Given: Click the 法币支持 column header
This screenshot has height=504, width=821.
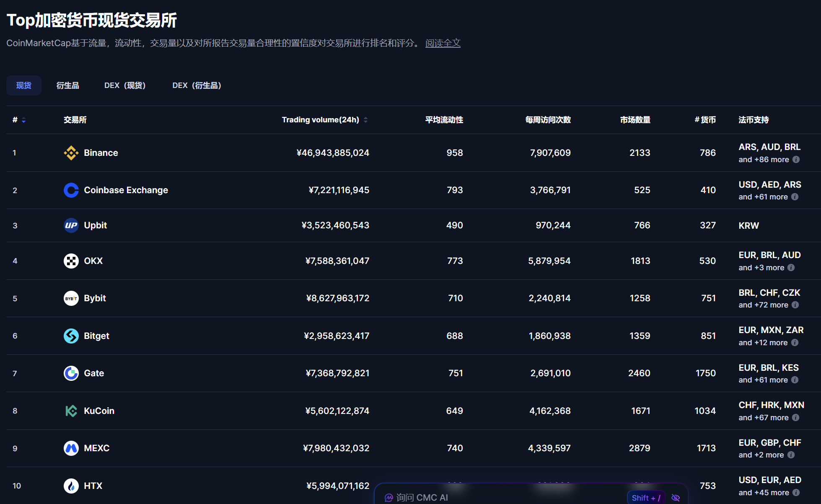Looking at the screenshot, I should pyautogui.click(x=754, y=120).
